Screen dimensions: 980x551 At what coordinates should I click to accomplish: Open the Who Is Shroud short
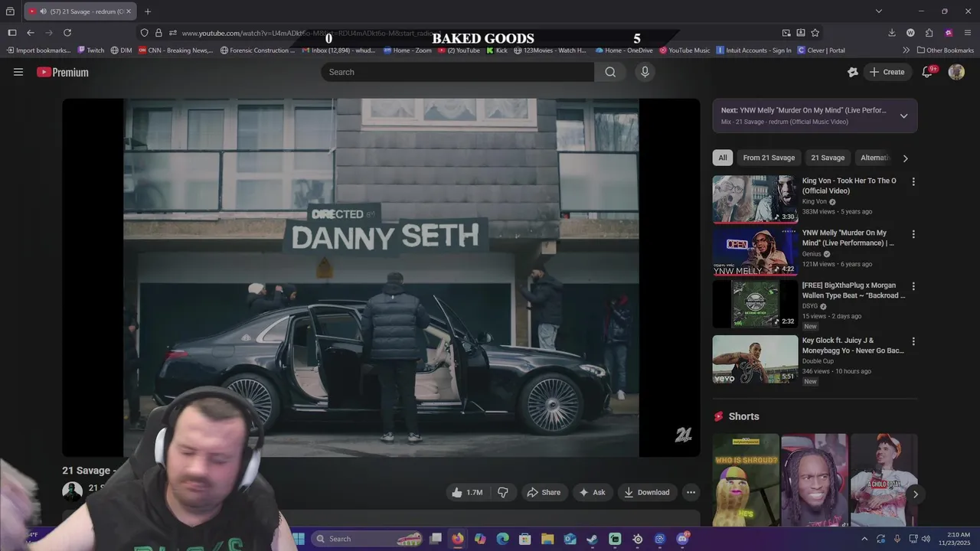click(x=746, y=480)
